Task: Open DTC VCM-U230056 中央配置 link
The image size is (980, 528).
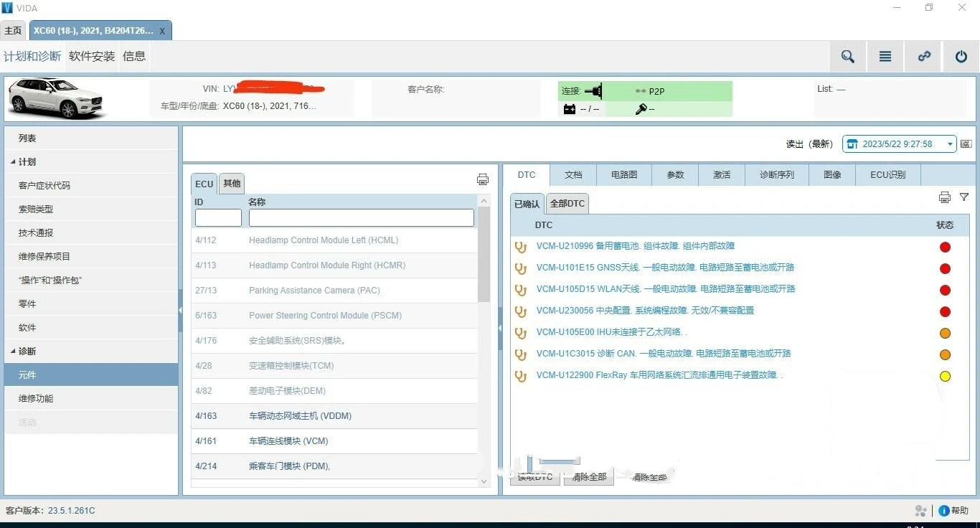Action: (x=646, y=311)
